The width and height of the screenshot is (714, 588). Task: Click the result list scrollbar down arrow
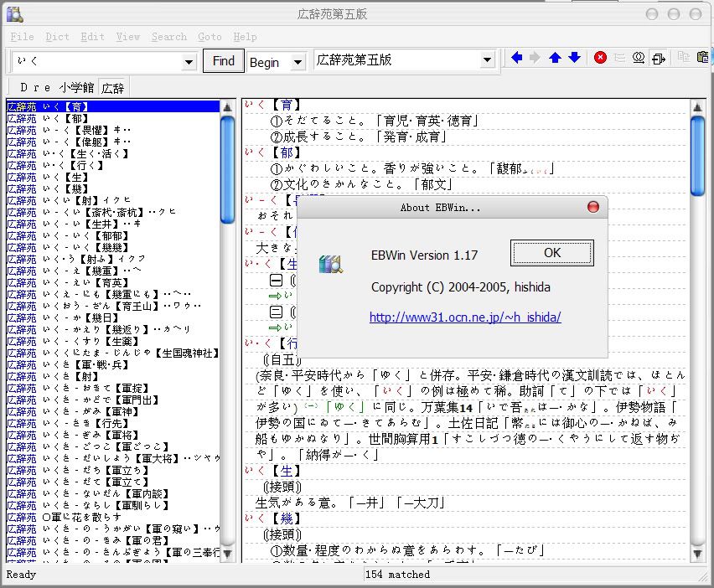tap(227, 554)
